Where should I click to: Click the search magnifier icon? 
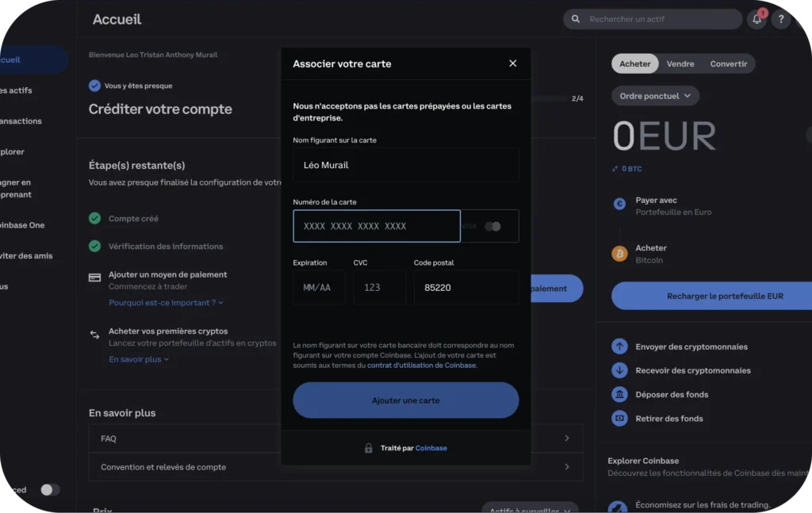576,19
